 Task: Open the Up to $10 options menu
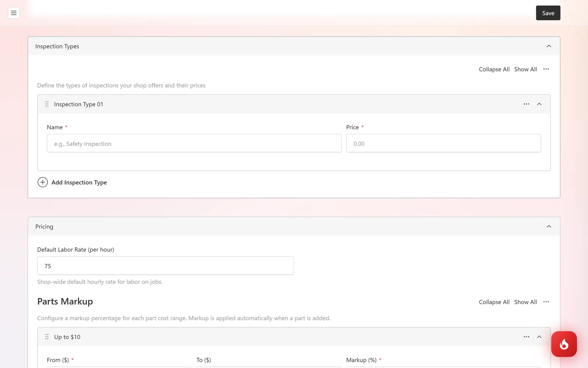point(526,337)
